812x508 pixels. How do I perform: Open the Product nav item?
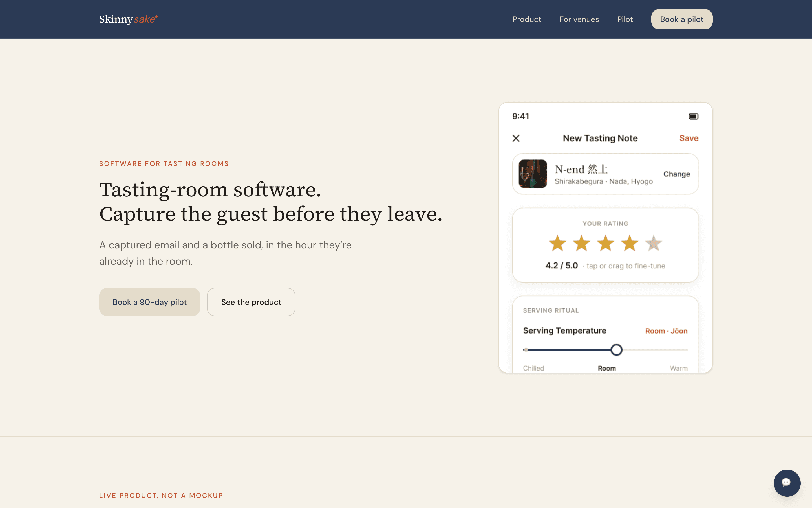pos(526,19)
